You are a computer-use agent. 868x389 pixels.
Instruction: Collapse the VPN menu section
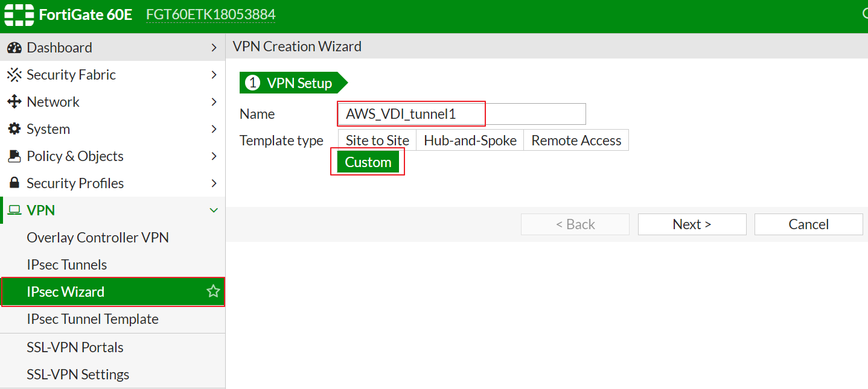[214, 210]
